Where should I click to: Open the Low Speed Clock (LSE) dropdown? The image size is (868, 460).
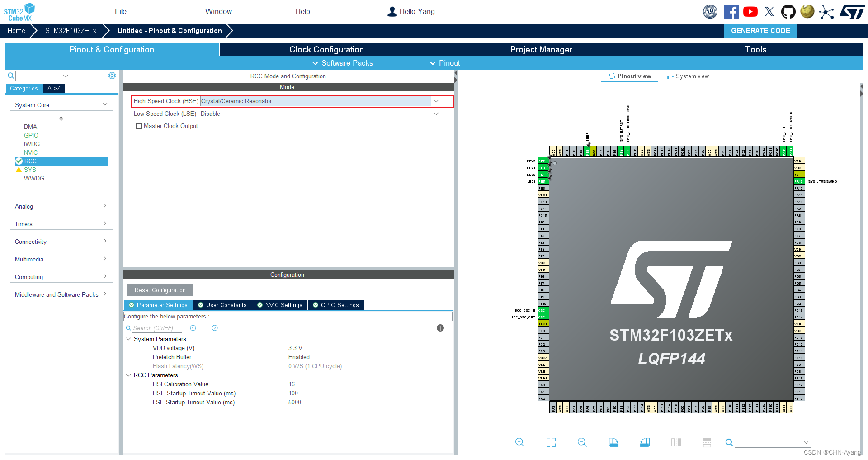pyautogui.click(x=320, y=114)
